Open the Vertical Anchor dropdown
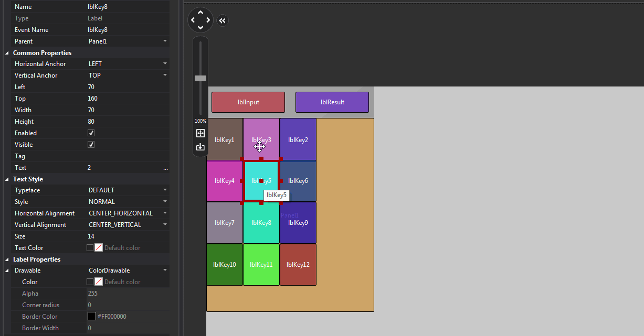This screenshot has height=336, width=644. tap(165, 75)
